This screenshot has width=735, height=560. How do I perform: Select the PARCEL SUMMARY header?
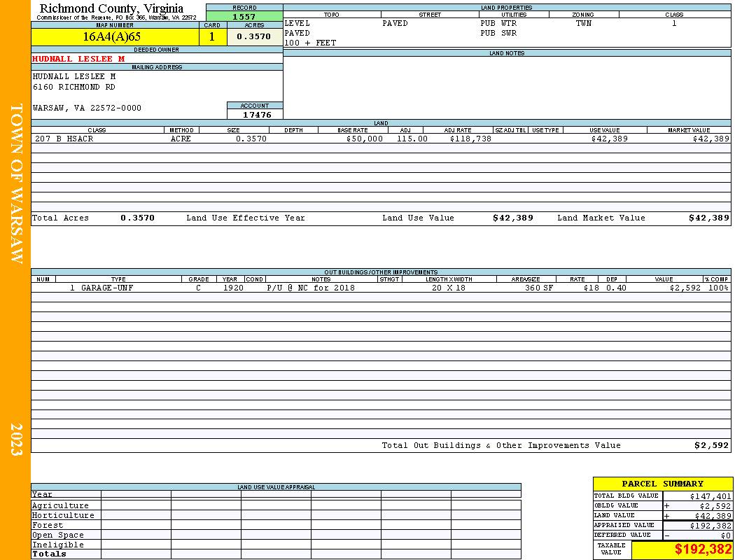662,484
